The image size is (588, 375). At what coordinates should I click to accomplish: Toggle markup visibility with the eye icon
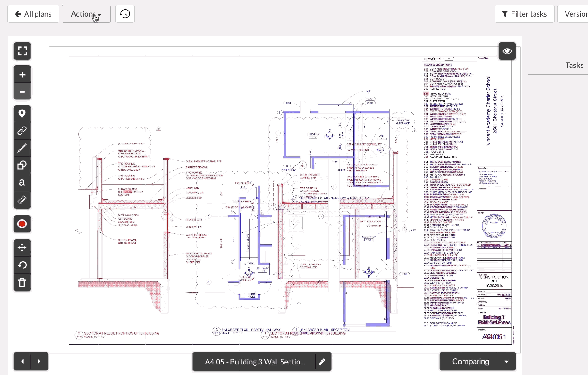507,51
